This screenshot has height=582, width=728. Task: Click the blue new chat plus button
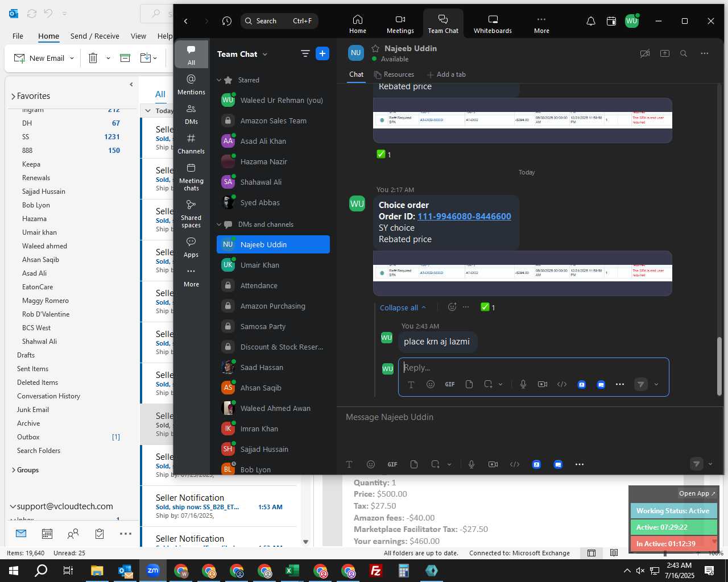tap(322, 53)
